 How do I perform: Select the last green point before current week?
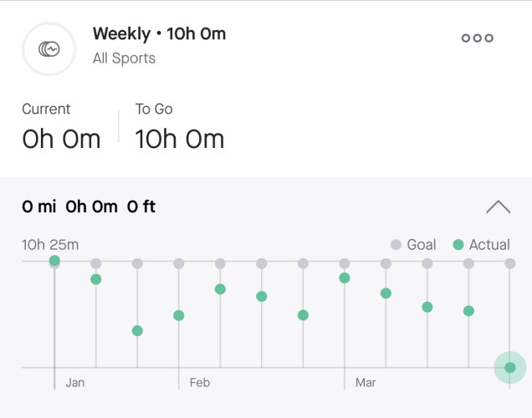point(468,311)
